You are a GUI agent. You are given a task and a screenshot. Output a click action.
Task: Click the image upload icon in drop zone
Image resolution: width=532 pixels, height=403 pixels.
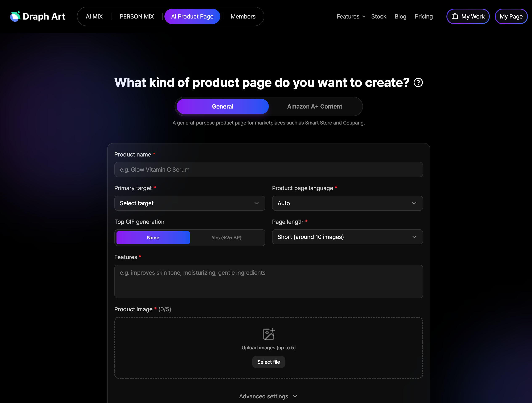(269, 334)
